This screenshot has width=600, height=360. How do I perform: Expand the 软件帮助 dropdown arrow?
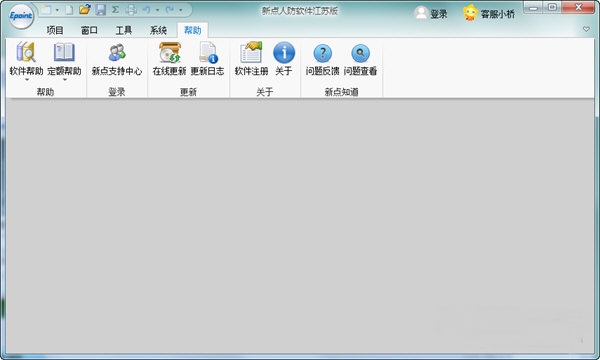click(27, 80)
